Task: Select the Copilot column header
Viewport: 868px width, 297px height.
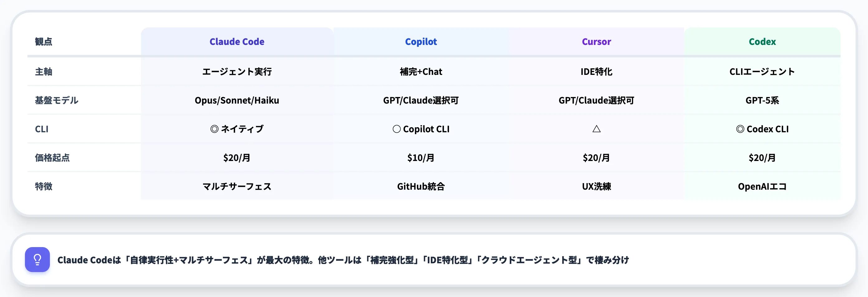Action: tap(421, 41)
